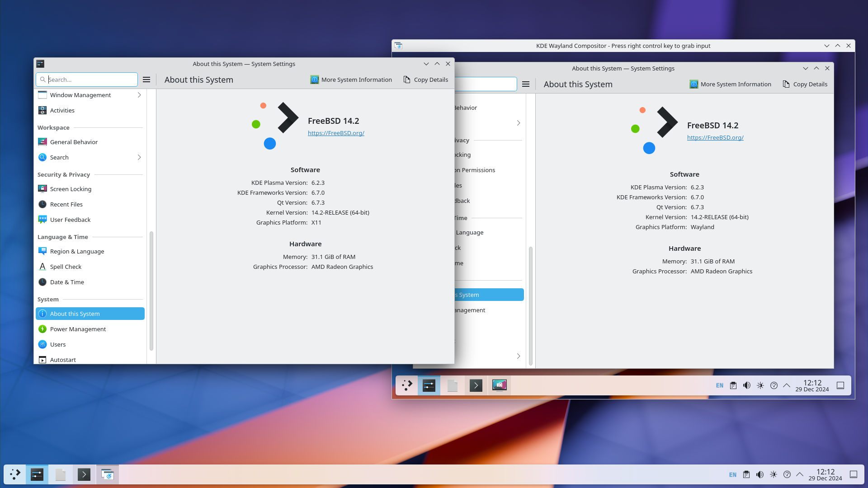Open Screen Locking settings
The image size is (868, 488).
pyautogui.click(x=71, y=189)
